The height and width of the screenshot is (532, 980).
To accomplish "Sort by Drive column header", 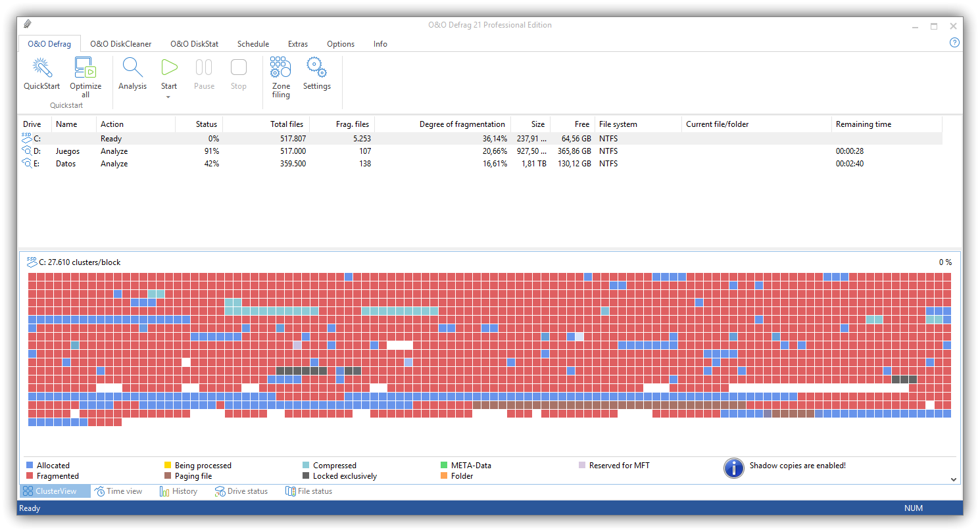I will pos(36,124).
